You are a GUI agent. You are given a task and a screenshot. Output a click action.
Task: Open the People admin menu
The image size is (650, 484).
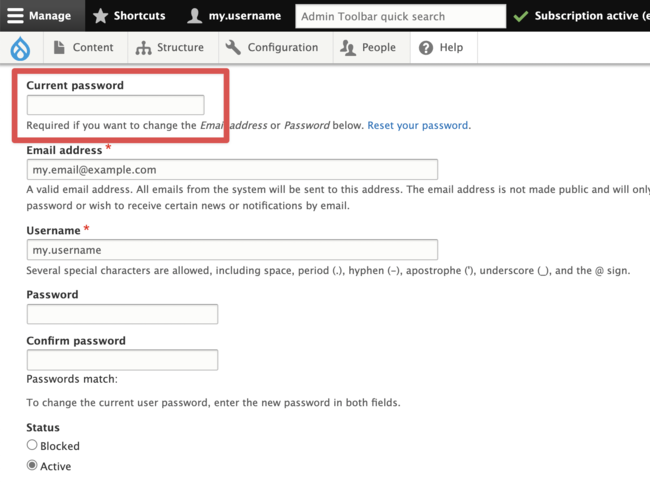coord(371,48)
